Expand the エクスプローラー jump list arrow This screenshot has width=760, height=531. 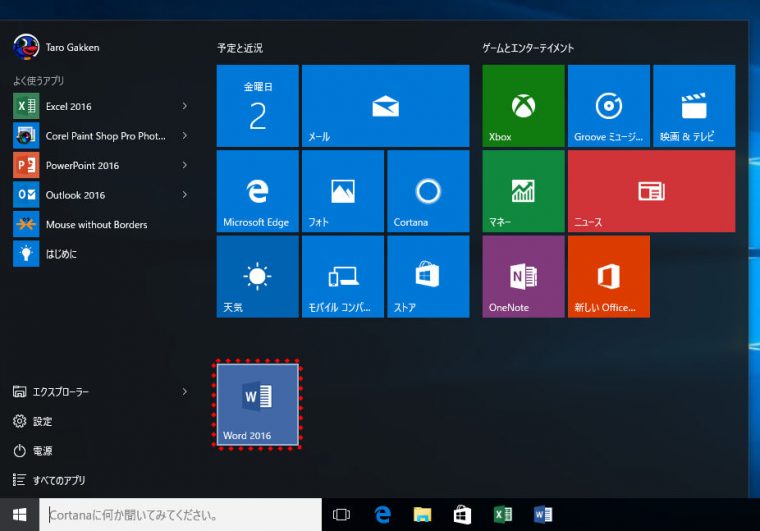point(185,391)
